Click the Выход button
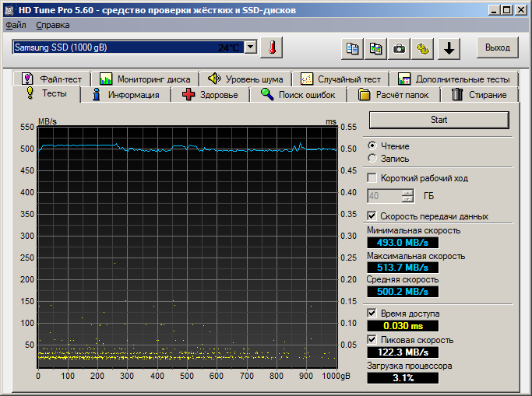The width and height of the screenshot is (532, 396). pyautogui.click(x=497, y=47)
